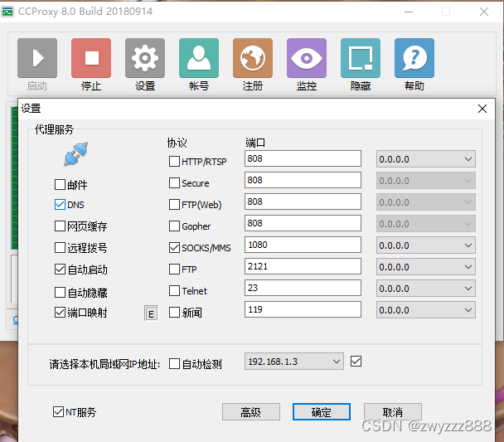Open the 192.168.1.3 local IP dropdown
The image size is (504, 442).
[x=294, y=362]
